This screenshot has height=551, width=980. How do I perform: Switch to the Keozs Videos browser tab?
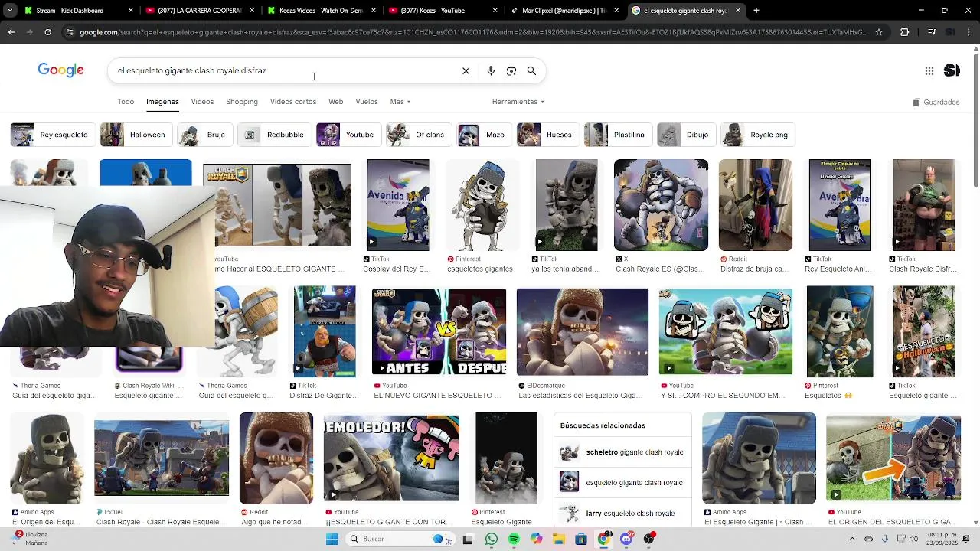(x=321, y=11)
